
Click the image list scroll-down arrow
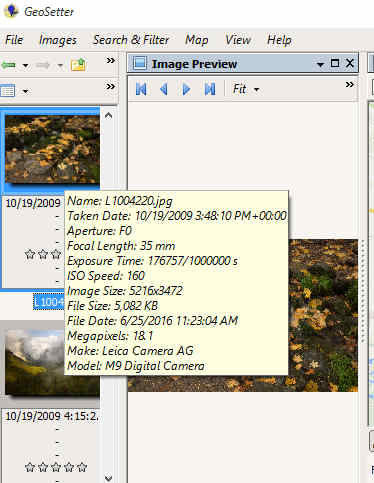pos(108,478)
